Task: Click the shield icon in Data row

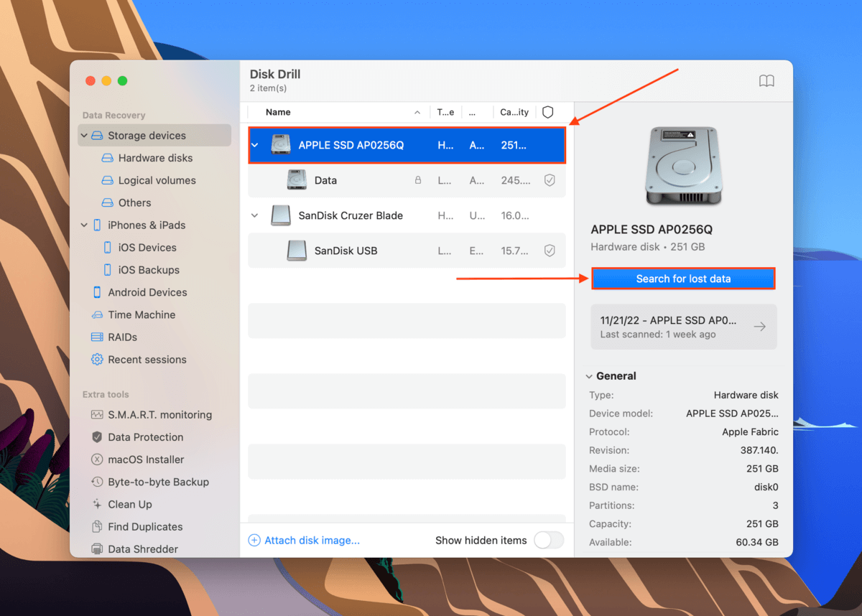Action: tap(550, 180)
